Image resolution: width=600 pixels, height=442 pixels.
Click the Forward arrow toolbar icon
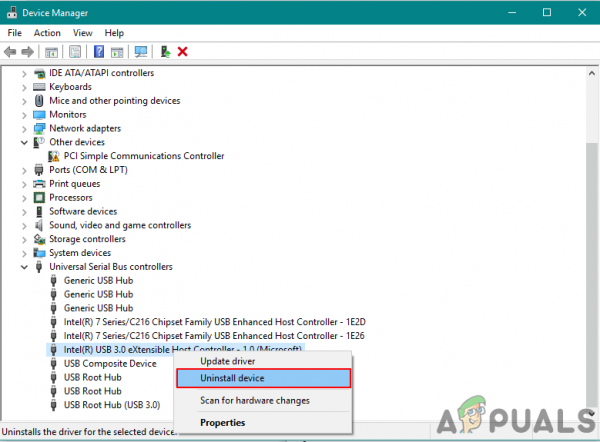tap(28, 52)
